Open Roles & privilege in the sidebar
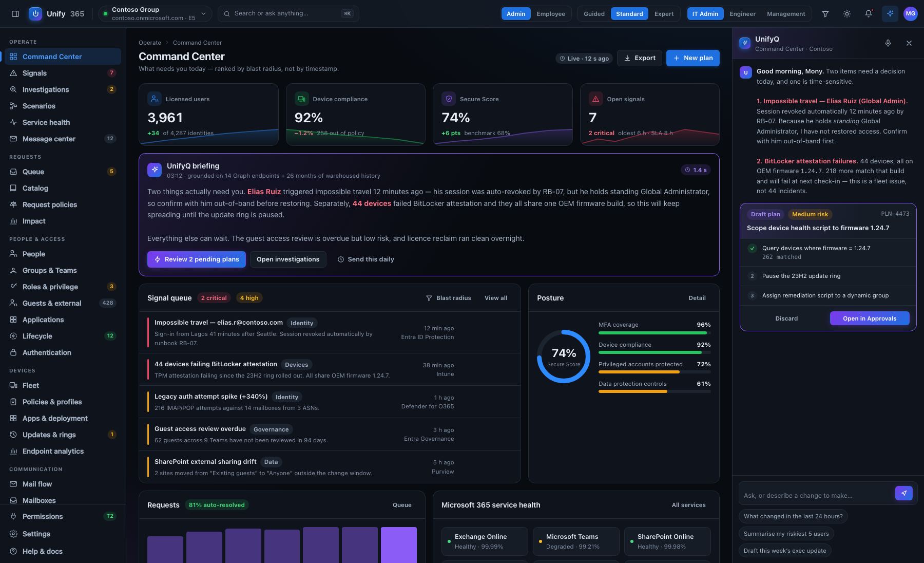Screen dimensions: 924x563 [x=63, y=287]
